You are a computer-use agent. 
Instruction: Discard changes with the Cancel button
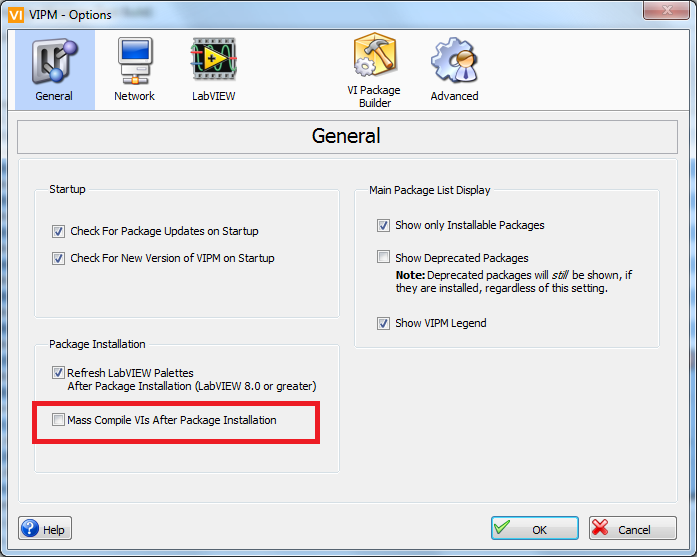pyautogui.click(x=633, y=528)
